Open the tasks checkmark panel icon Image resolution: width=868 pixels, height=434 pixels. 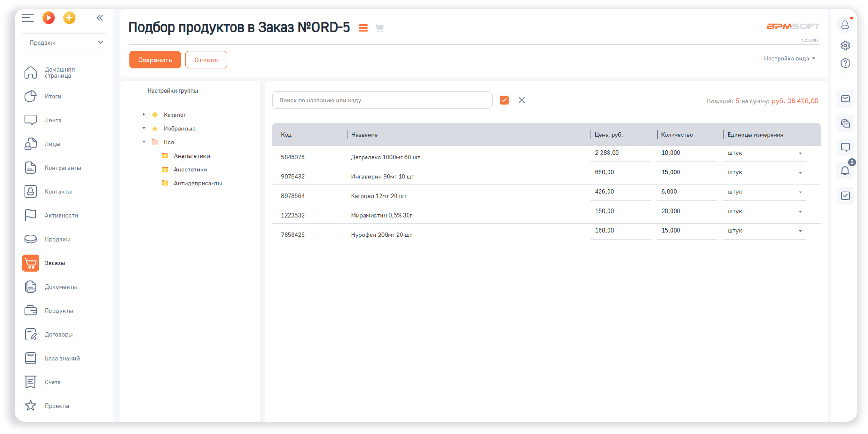845,196
